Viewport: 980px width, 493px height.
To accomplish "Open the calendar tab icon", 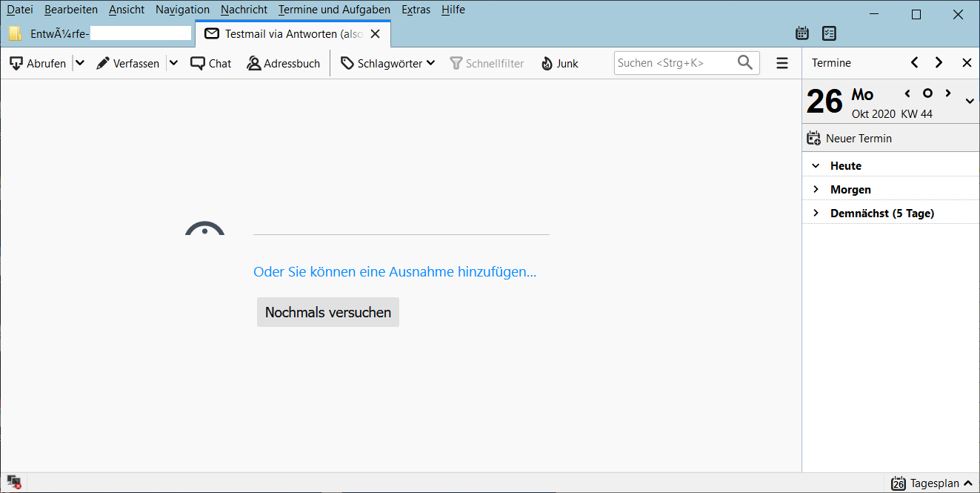I will click(x=801, y=33).
